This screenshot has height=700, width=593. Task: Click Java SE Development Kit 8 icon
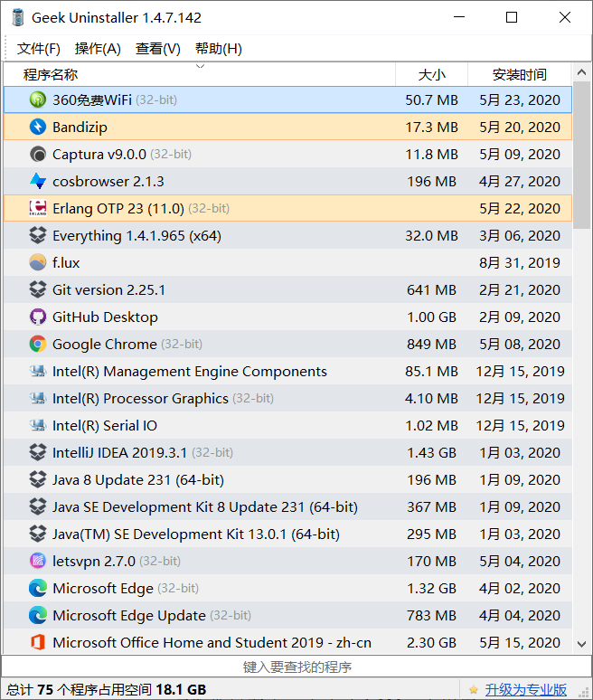(38, 506)
